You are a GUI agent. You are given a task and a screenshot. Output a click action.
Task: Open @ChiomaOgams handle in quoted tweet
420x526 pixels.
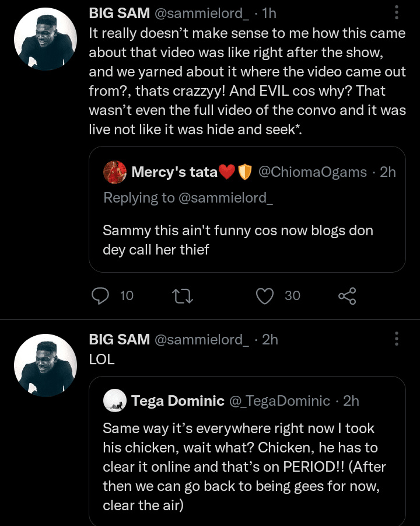312,172
